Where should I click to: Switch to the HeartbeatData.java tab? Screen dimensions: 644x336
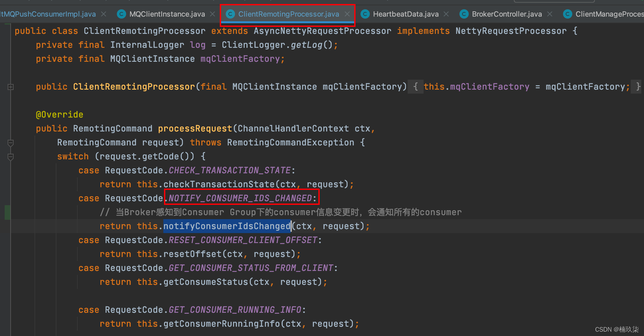click(405, 14)
